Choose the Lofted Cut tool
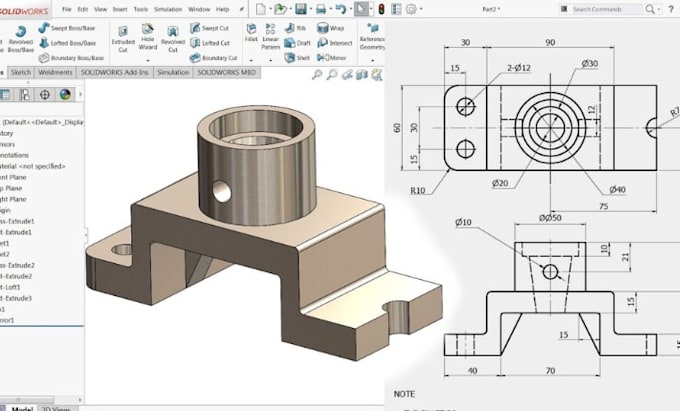 pos(210,43)
